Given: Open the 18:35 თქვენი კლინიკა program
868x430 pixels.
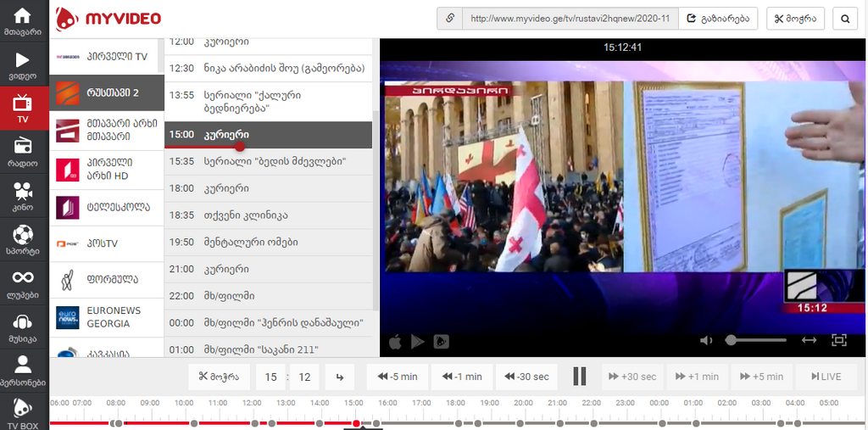Looking at the screenshot, I should pos(269,215).
